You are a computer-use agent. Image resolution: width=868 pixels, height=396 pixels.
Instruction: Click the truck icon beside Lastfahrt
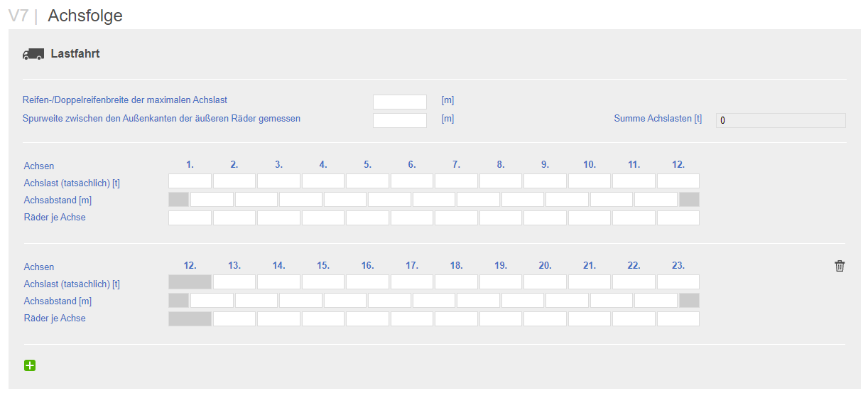[x=33, y=54]
